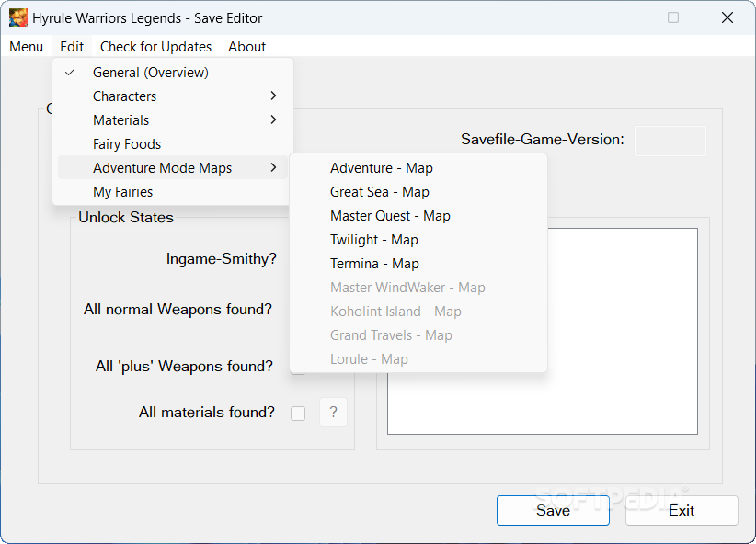Viewport: 756px width, 544px height.
Task: Click the All 'plus' Weapons found? label
Action: [184, 367]
